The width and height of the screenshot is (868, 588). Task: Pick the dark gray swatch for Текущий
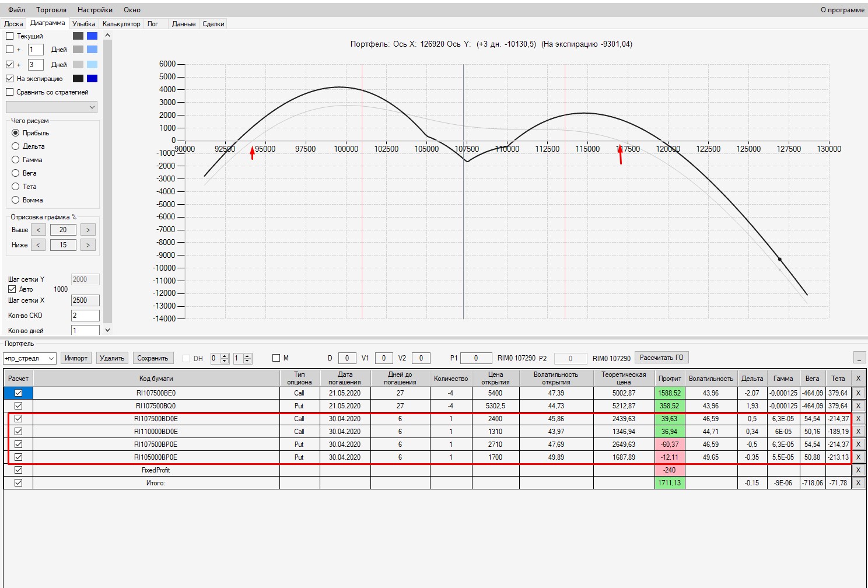tap(78, 36)
